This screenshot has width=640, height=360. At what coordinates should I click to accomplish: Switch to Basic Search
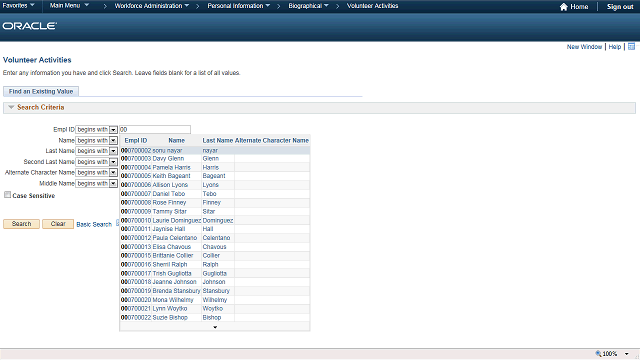[x=94, y=224]
